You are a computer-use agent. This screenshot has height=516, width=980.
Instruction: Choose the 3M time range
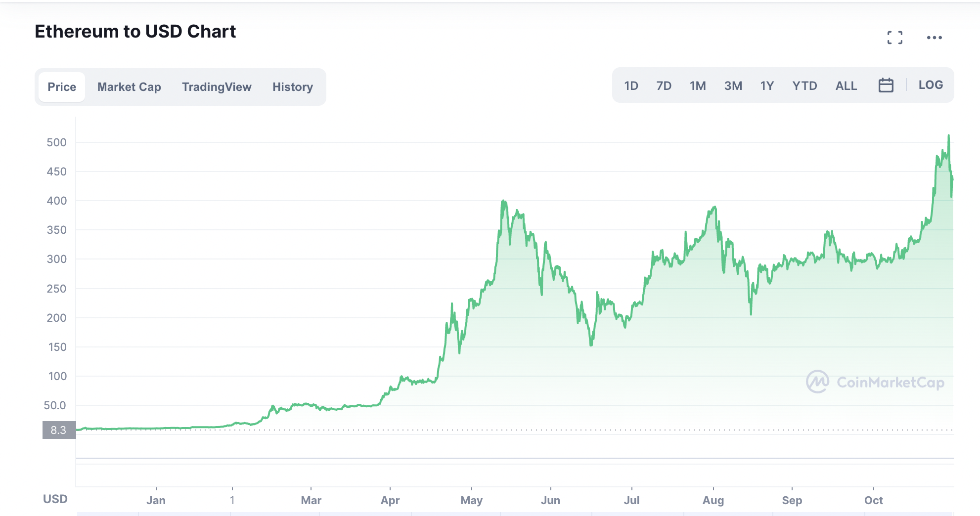point(733,86)
